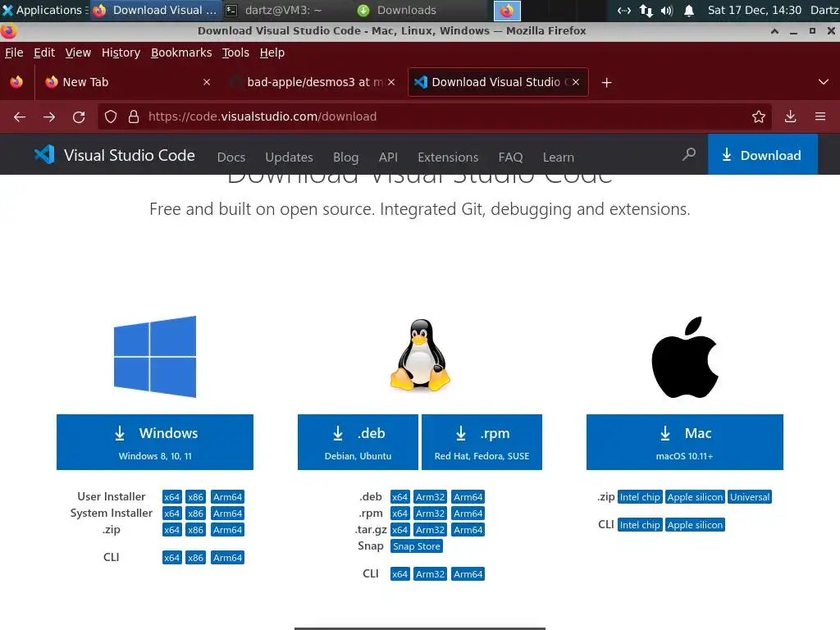Open a new tab with plus icon
The image size is (840, 630).
(x=606, y=83)
